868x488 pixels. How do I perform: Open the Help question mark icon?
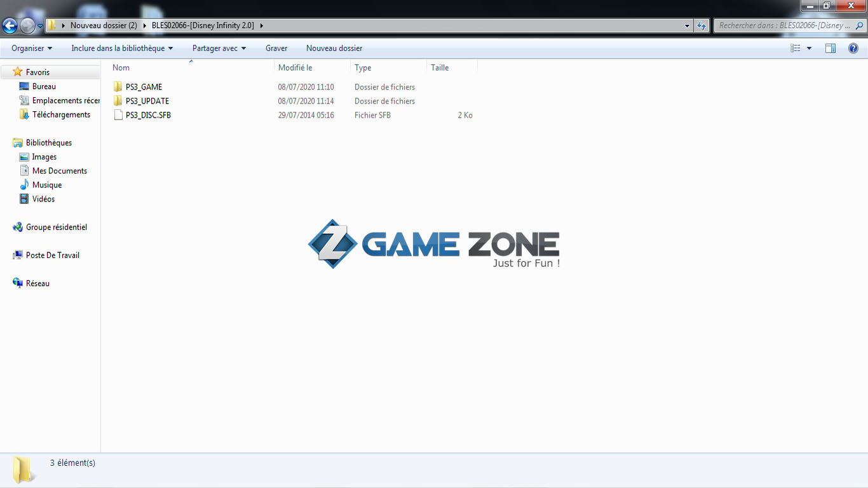tap(853, 48)
